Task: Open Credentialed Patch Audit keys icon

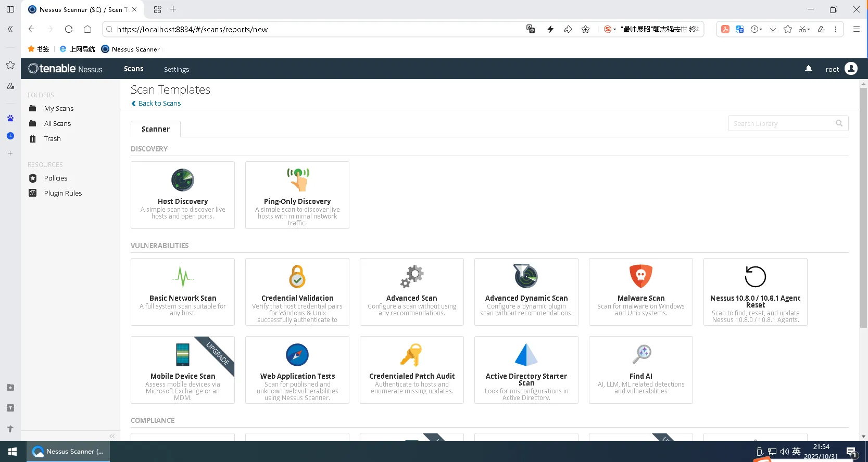Action: pyautogui.click(x=412, y=355)
